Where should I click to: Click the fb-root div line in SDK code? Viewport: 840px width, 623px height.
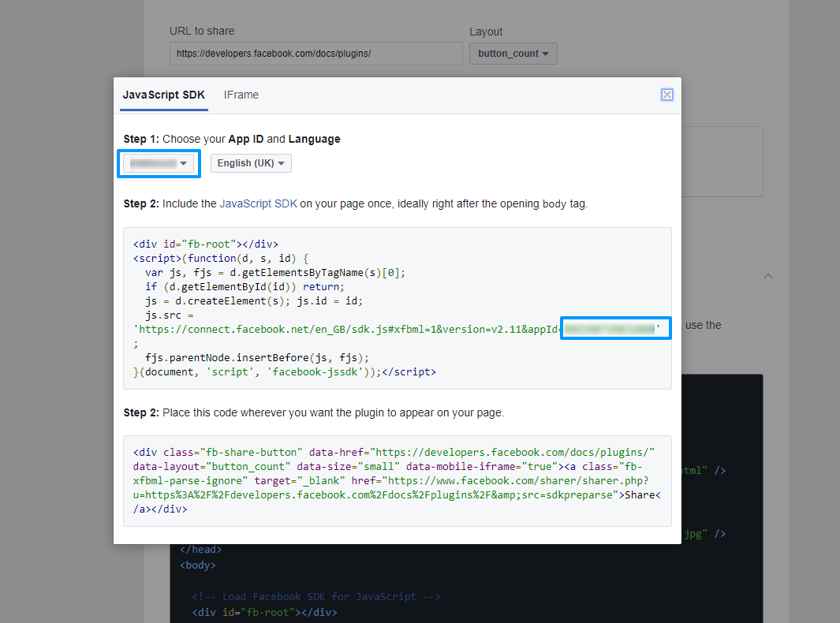click(x=206, y=244)
